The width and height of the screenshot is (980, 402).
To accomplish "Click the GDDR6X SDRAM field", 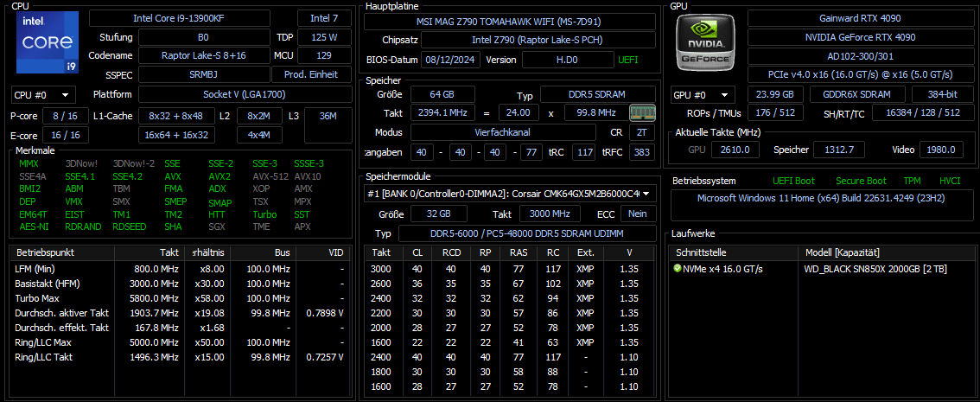I will [x=857, y=95].
